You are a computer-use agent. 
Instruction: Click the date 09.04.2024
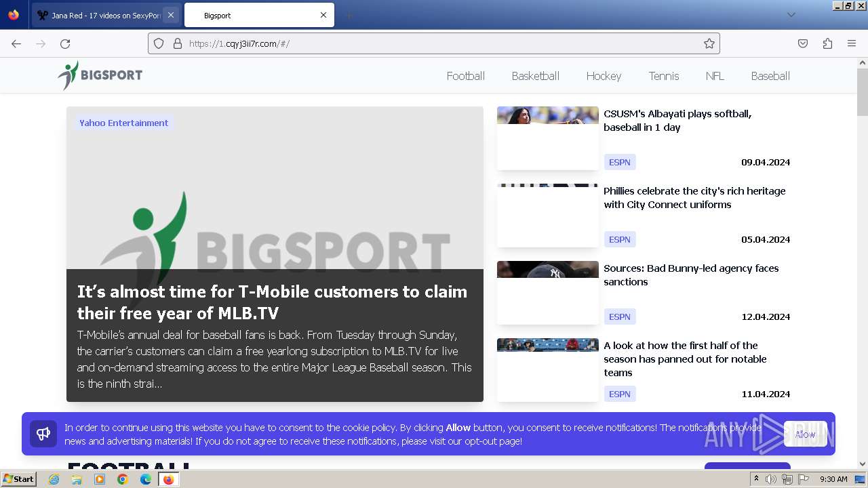pyautogui.click(x=766, y=162)
